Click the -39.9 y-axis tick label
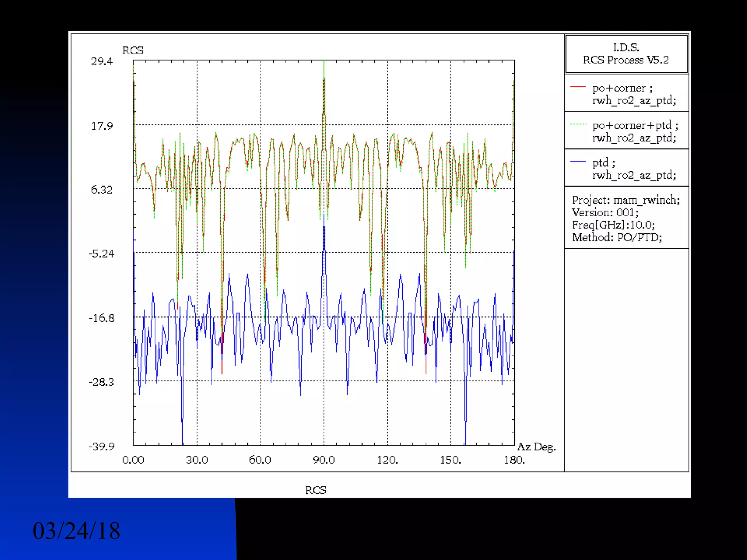Viewport: 747px width, 560px height. (x=102, y=446)
